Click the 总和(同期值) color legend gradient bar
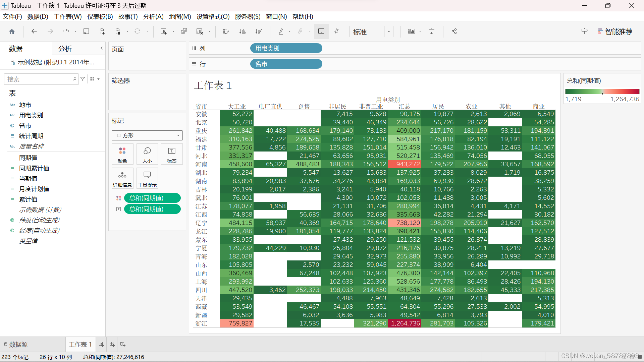 pyautogui.click(x=602, y=92)
